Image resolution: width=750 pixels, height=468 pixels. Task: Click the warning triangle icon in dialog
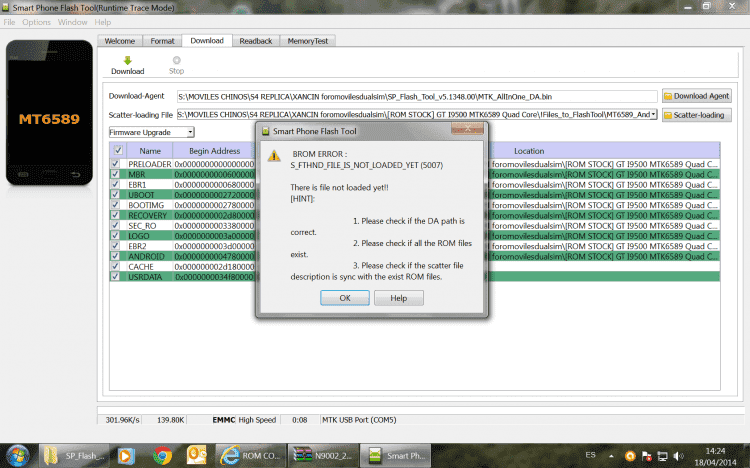click(274, 156)
